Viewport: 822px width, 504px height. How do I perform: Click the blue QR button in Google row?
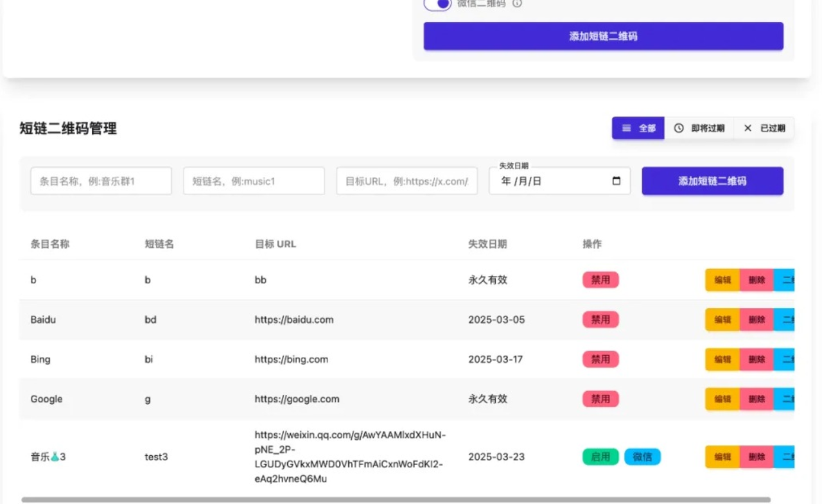tap(784, 399)
